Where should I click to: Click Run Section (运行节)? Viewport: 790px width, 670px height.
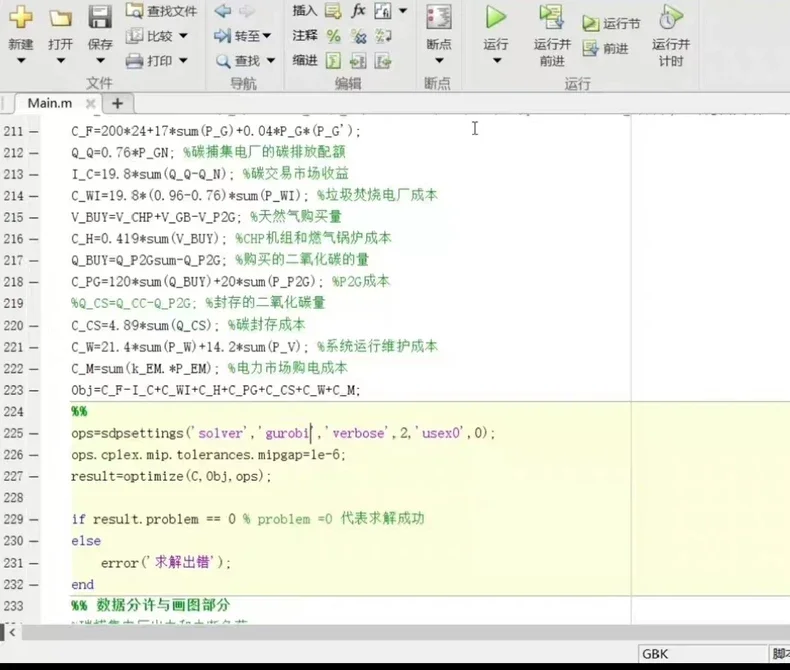(x=611, y=23)
